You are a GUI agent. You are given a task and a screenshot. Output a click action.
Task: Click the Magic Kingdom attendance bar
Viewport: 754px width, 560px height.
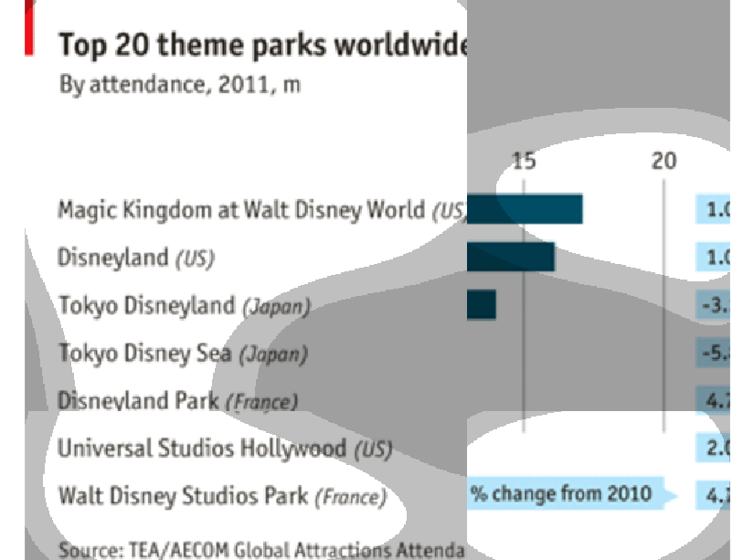click(525, 209)
